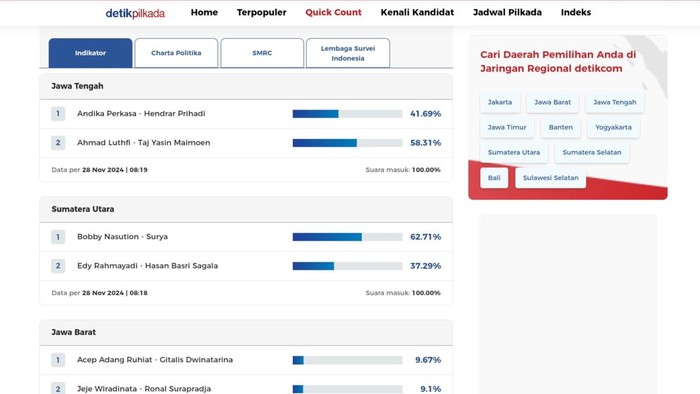
Task: Select the Jawa Timur region button
Action: [507, 127]
